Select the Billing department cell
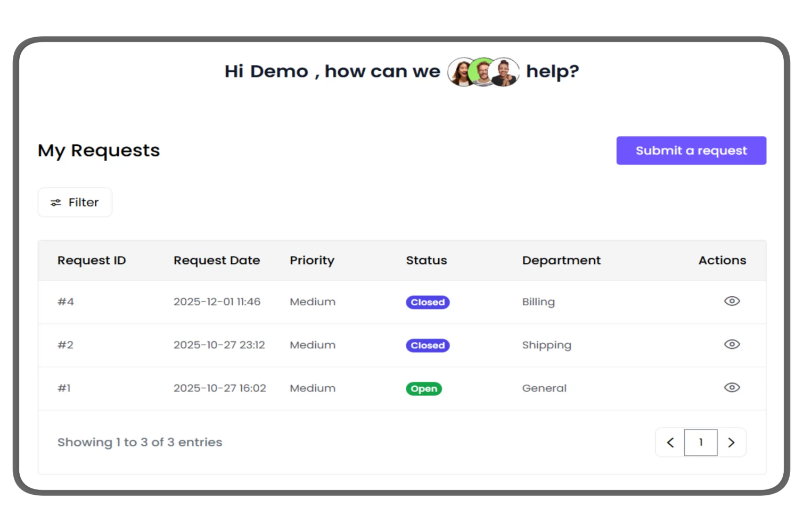Screen dimensions: 803x532 click(538, 302)
